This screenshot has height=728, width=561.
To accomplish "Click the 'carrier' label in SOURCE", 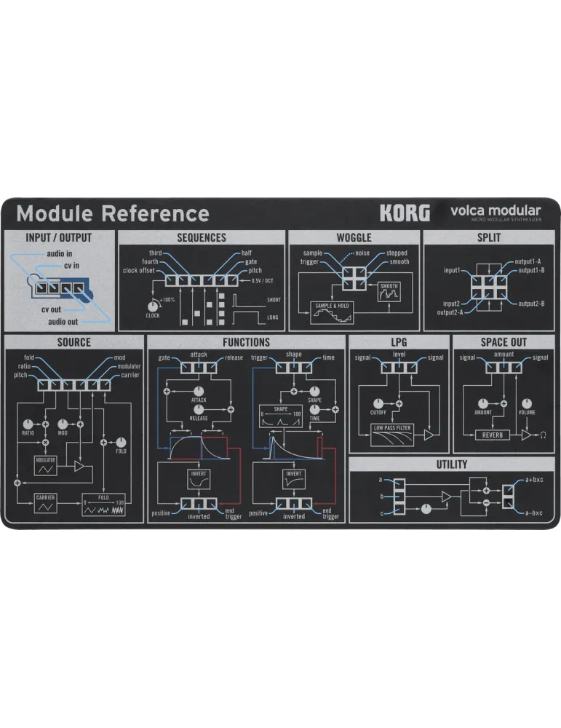I will (x=130, y=375).
